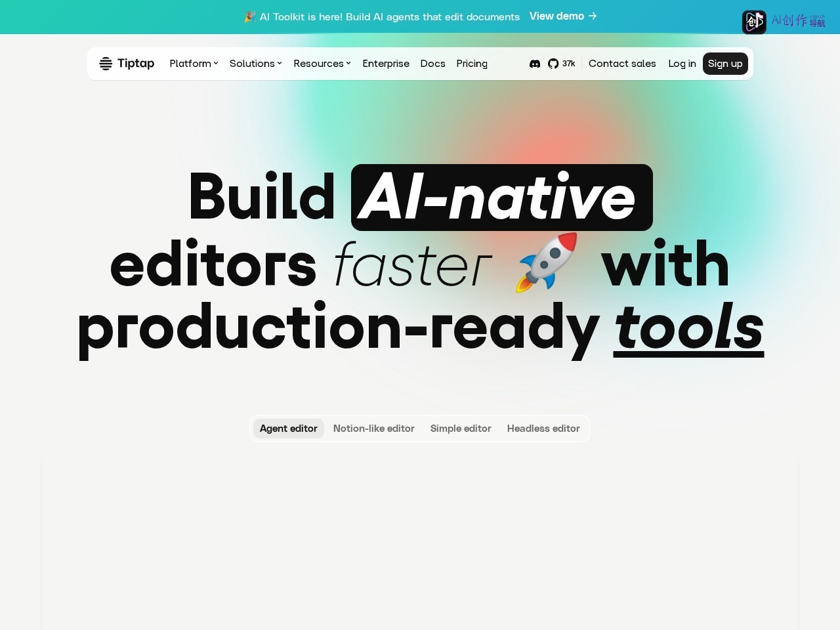Viewport: 840px width, 630px height.
Task: Click the party popper emoji in banner
Action: (249, 16)
